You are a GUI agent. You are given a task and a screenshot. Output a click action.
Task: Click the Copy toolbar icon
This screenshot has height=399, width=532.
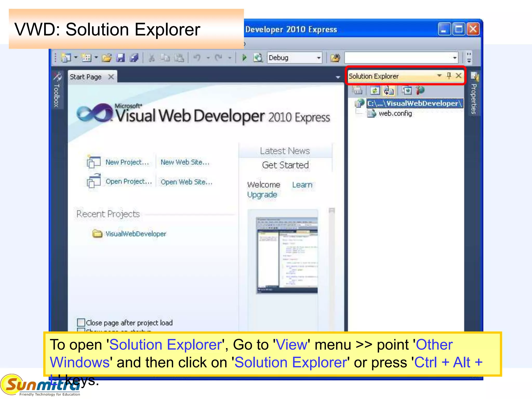(x=165, y=58)
